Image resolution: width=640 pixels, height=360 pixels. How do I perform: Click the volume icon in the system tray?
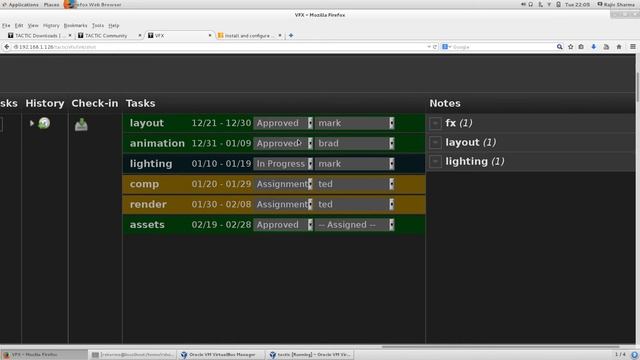[x=523, y=4]
